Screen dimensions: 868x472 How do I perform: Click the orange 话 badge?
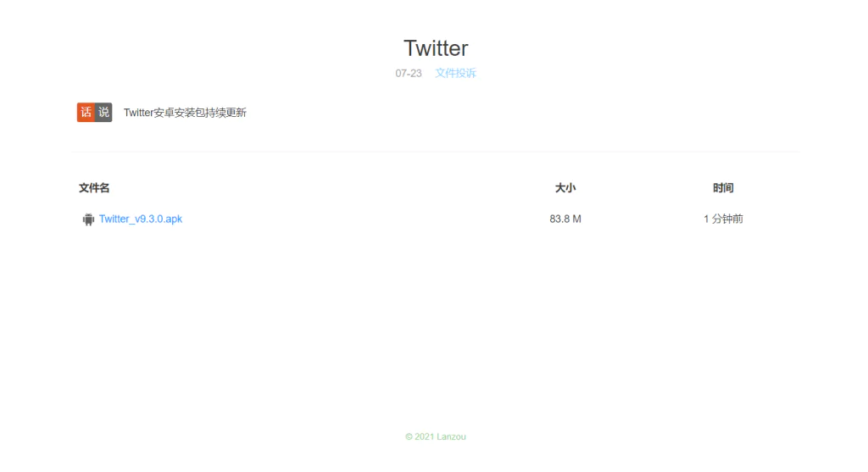click(x=86, y=113)
